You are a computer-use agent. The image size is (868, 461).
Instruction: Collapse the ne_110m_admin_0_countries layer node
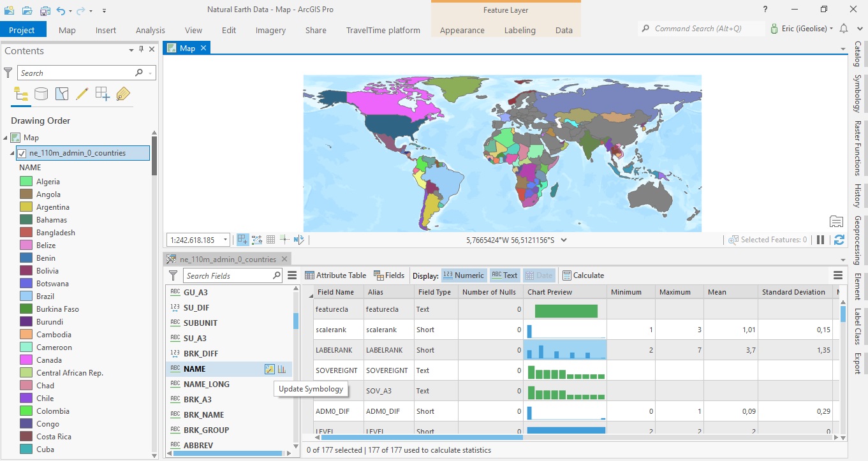[x=13, y=153]
